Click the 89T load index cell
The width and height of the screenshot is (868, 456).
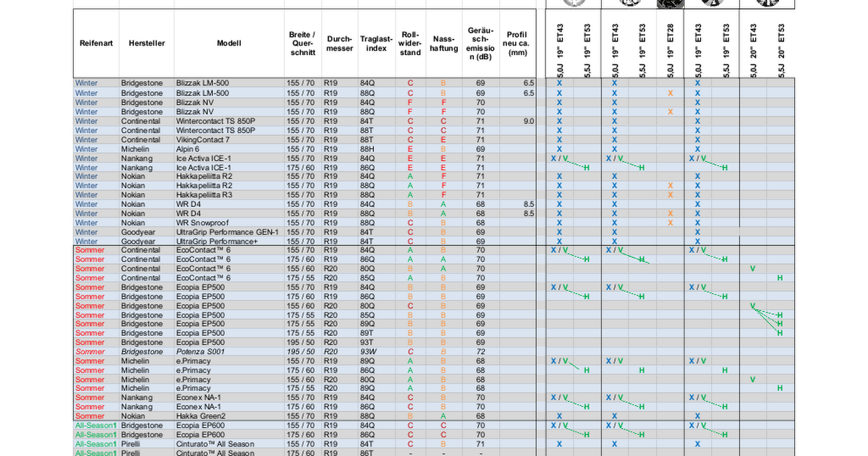tap(367, 333)
